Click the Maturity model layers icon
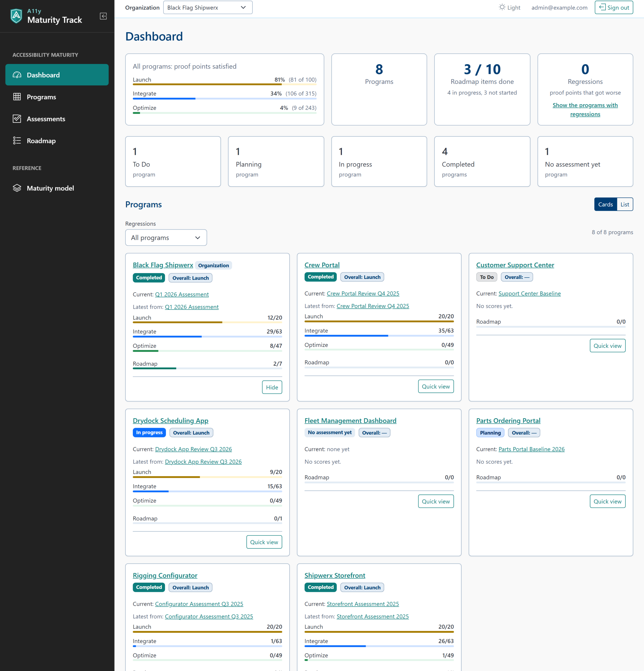 [17, 188]
